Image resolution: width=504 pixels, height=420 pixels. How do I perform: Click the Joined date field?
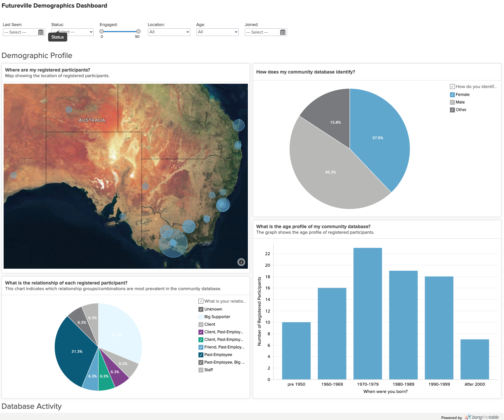(266, 32)
